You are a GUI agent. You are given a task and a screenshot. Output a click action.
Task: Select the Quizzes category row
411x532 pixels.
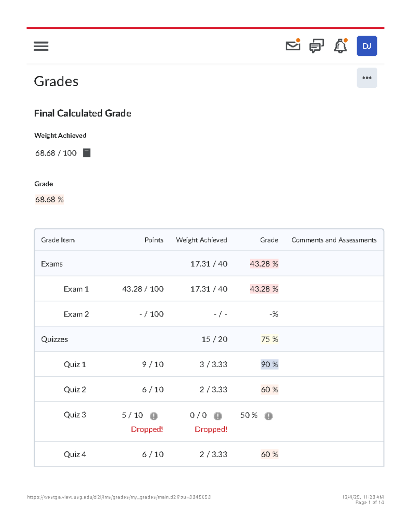pos(54,339)
